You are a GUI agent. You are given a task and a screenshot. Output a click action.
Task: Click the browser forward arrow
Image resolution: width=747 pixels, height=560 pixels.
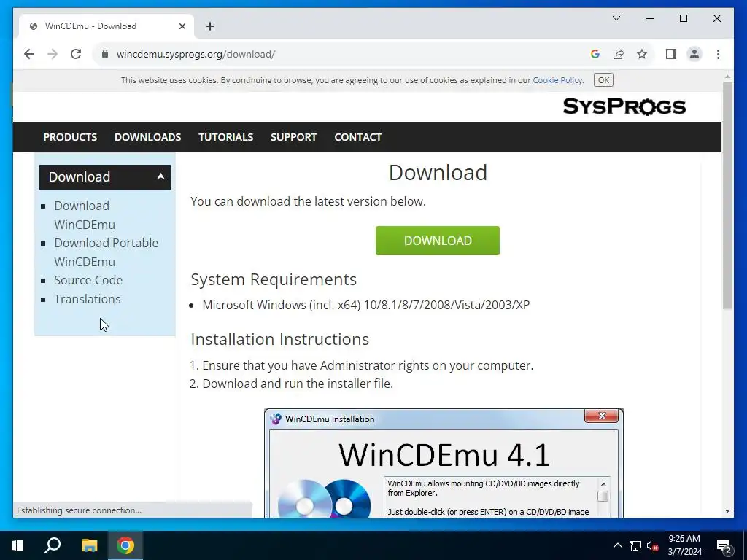point(53,54)
